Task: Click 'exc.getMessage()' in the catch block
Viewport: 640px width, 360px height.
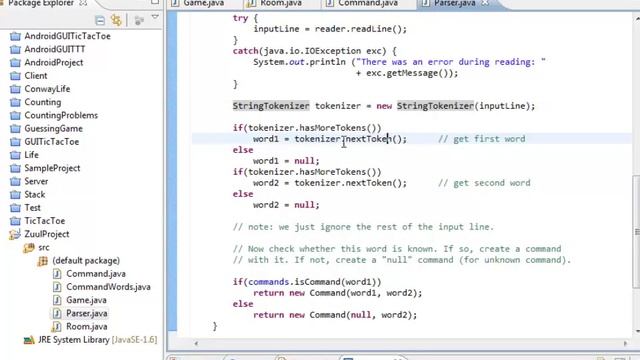Action: (407, 73)
